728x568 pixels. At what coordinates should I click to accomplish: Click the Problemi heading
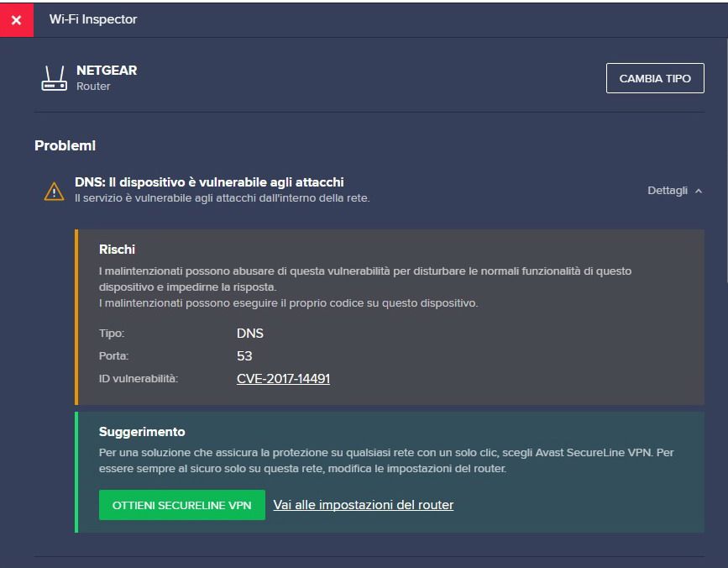65,145
